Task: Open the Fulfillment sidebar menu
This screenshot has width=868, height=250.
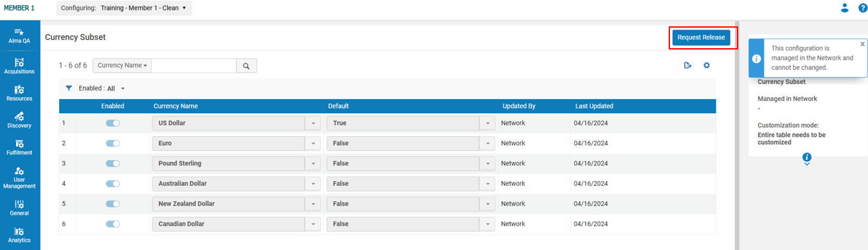Action: (19, 147)
